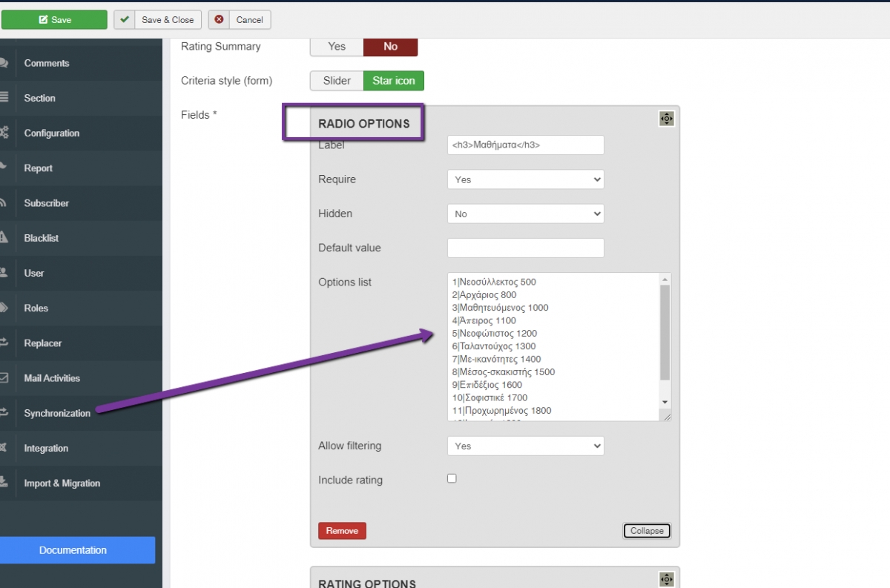Click the Configuration sidebar icon
890x588 pixels.
(x=4, y=133)
